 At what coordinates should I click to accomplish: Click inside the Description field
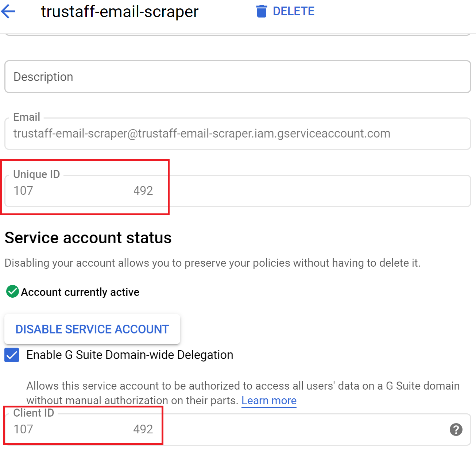(237, 77)
